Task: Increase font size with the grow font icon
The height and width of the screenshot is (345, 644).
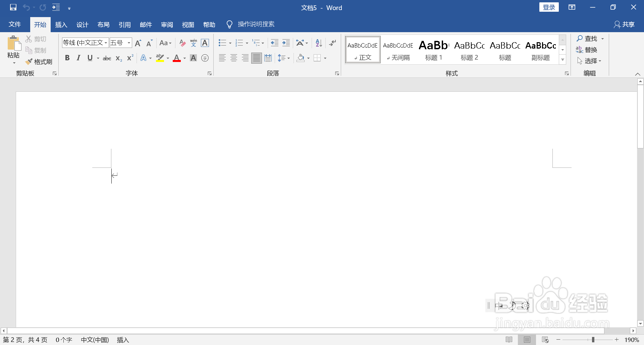Action: (138, 43)
